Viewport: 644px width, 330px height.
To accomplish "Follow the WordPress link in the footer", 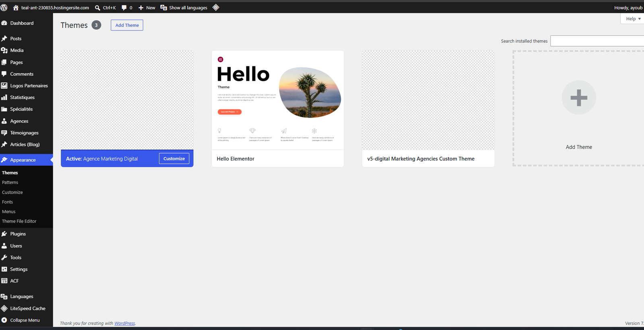I will coord(125,323).
